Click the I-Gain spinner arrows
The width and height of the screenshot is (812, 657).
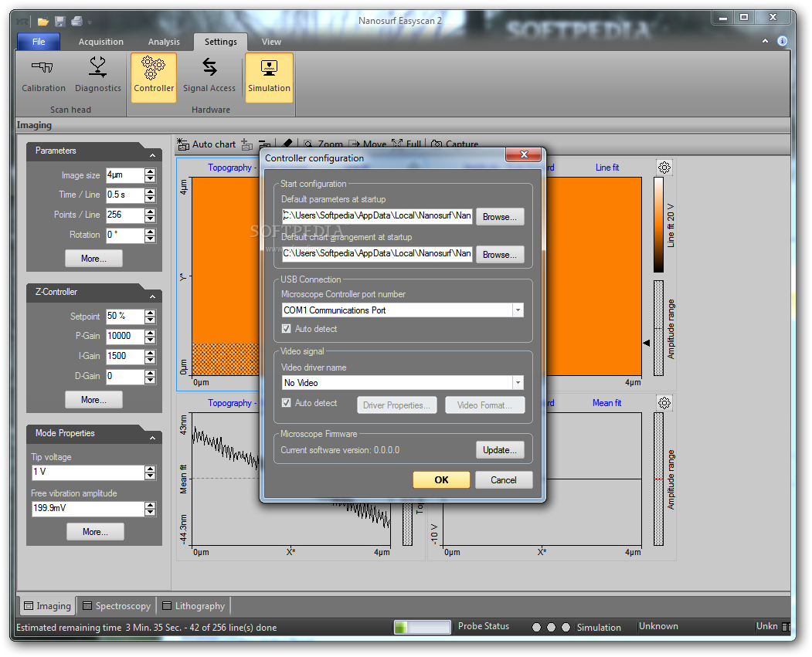pos(150,357)
